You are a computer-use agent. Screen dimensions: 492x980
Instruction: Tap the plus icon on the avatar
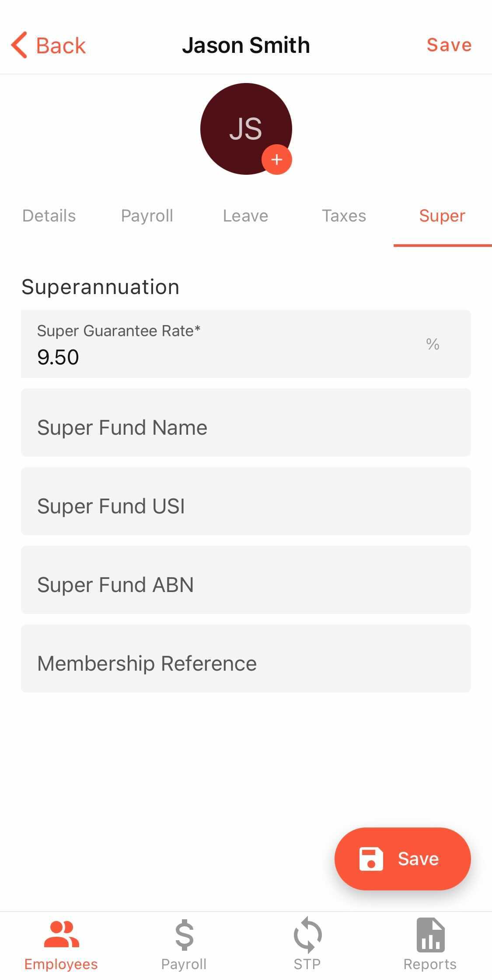[x=276, y=159]
